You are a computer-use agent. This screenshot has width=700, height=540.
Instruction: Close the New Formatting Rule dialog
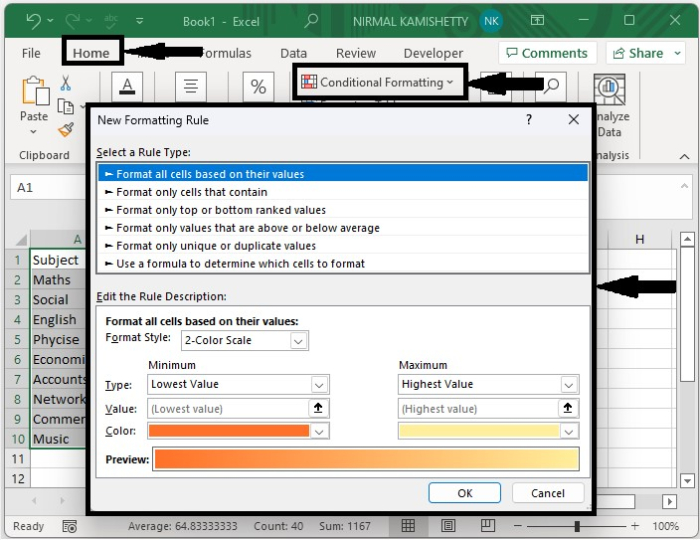[x=574, y=120]
